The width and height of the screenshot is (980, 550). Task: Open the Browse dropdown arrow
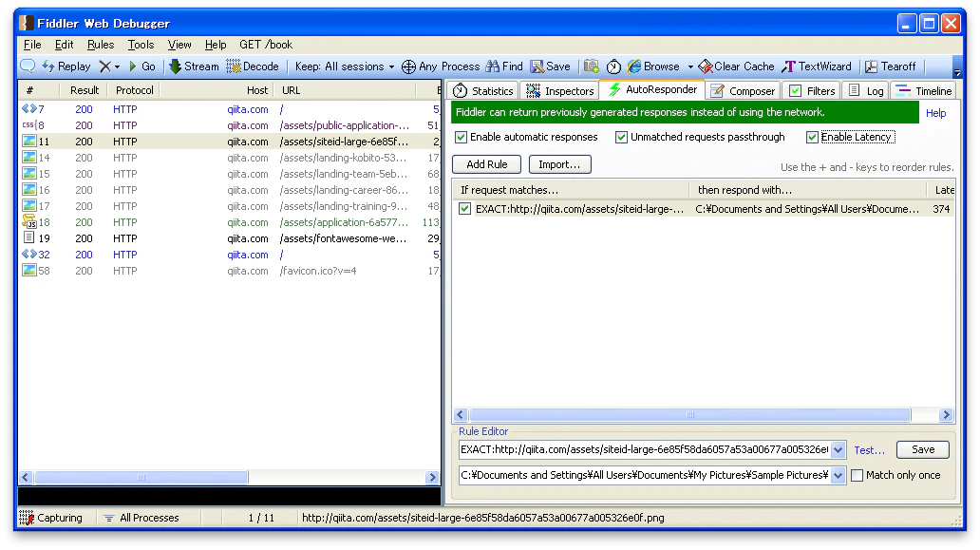pos(690,66)
